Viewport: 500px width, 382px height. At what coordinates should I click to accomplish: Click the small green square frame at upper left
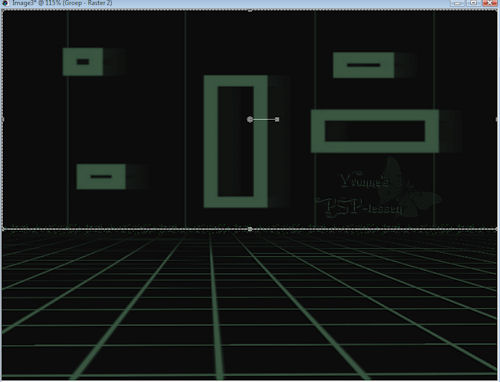(x=83, y=62)
